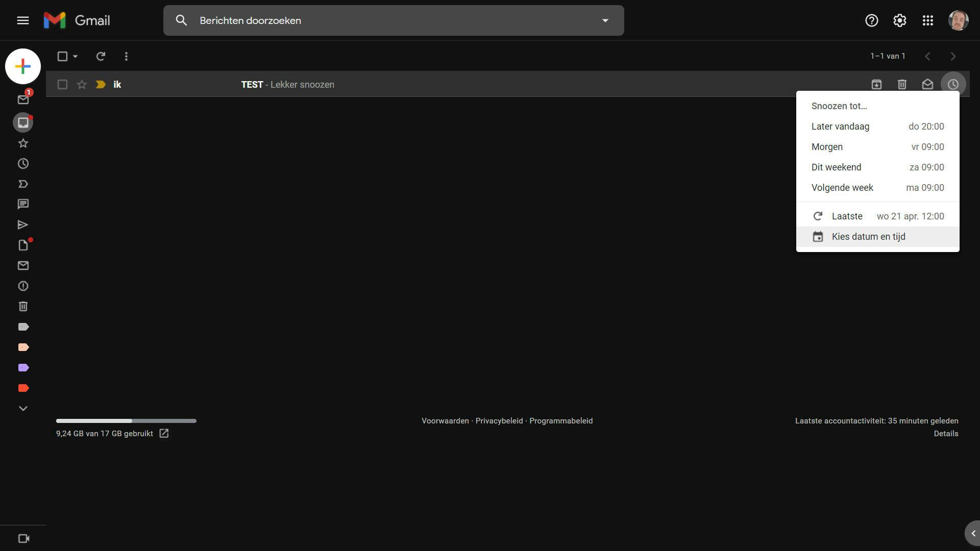The image size is (980, 551).
Task: Expand more labels chevron in sidebar
Action: (23, 408)
